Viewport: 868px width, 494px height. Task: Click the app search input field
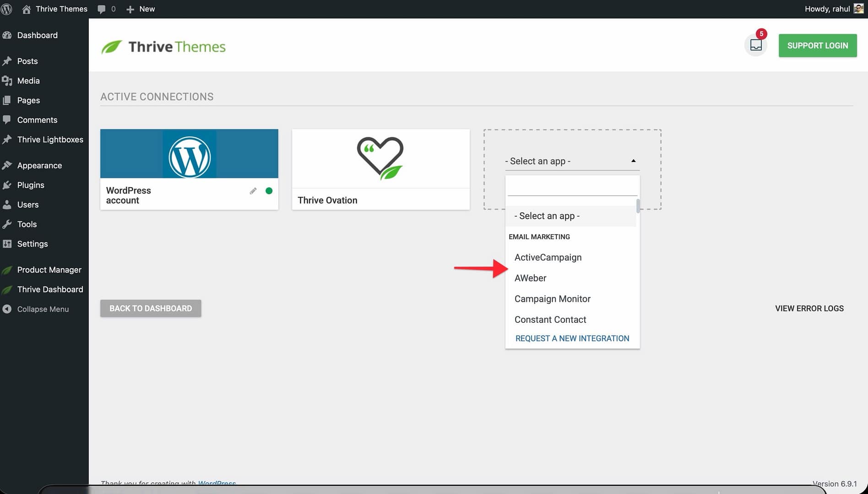(572, 188)
